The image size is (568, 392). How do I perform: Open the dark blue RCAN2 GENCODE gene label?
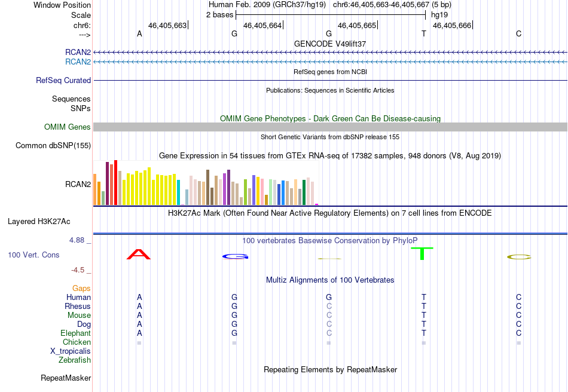pyautogui.click(x=78, y=52)
